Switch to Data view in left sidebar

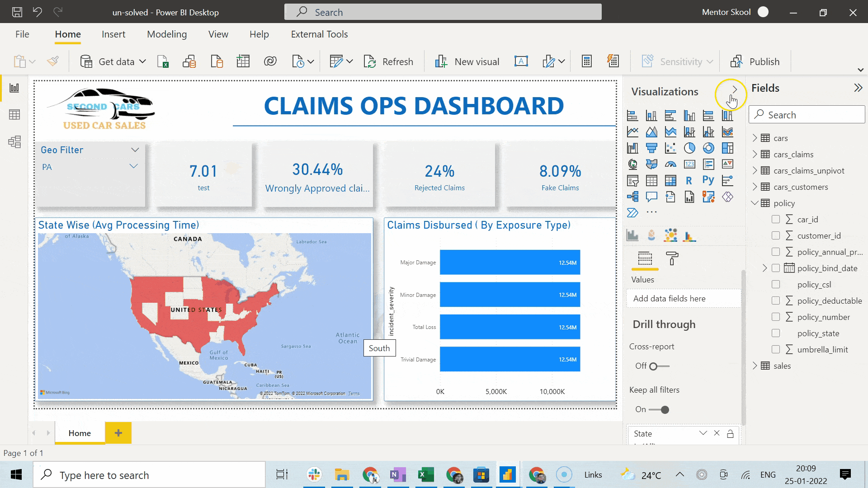pyautogui.click(x=14, y=115)
